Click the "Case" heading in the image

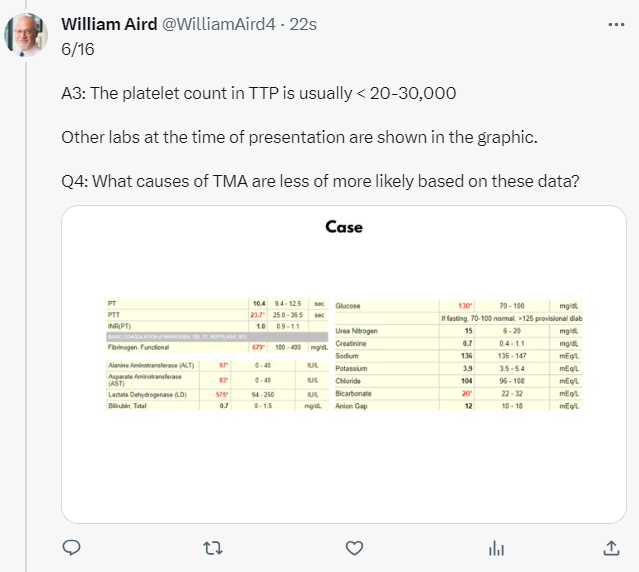coord(344,227)
